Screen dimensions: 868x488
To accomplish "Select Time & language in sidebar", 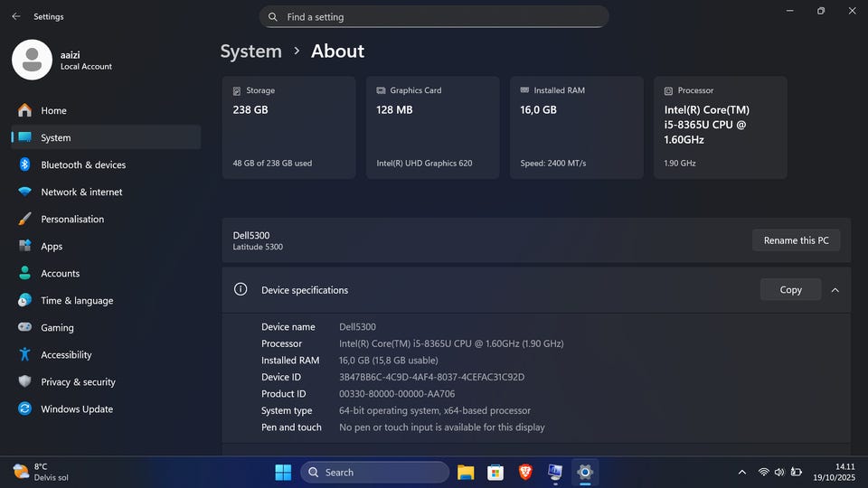I will pyautogui.click(x=77, y=301).
